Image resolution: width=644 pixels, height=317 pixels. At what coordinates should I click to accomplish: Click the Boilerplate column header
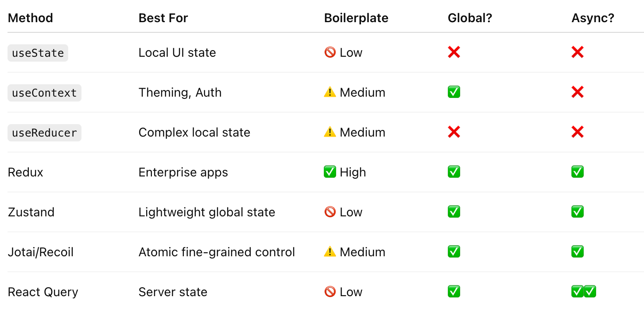tap(356, 18)
